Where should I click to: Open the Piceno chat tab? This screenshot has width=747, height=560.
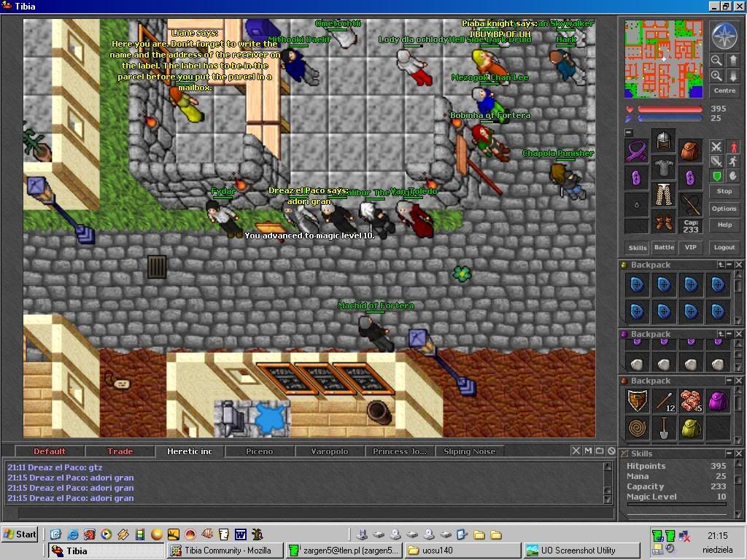click(260, 451)
